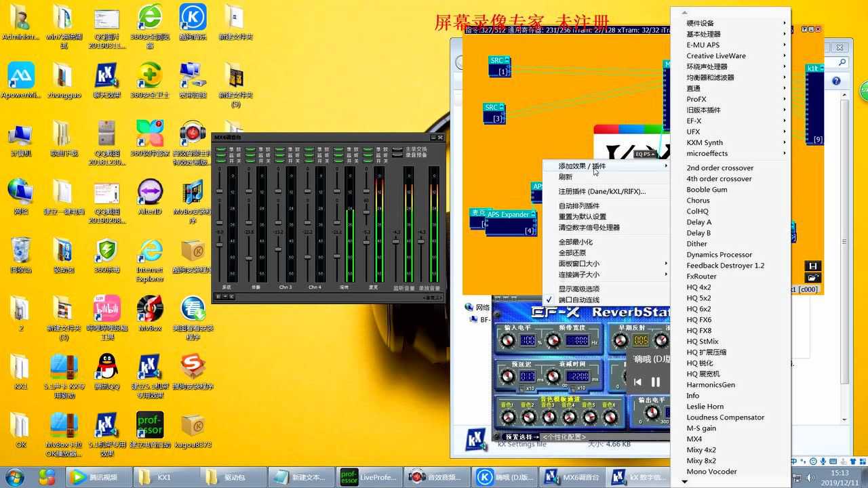Toggle x10 checkbox under 预延迟 knob

[522, 388]
